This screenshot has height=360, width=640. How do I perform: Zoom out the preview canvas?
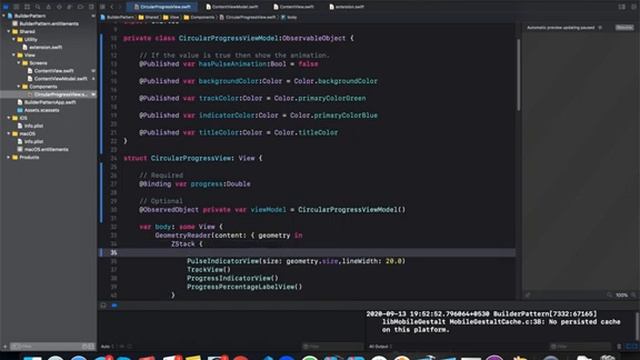tap(609, 295)
